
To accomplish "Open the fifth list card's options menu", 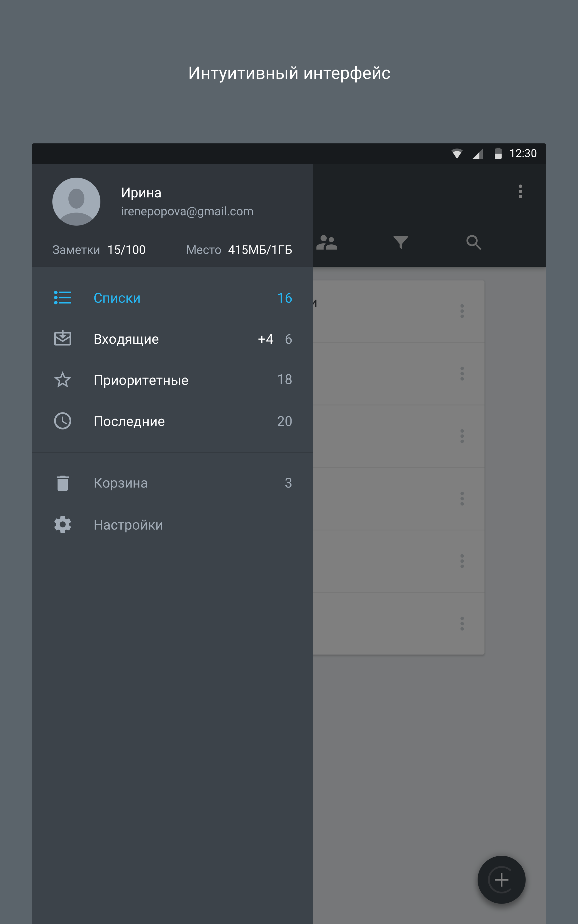I will coord(462,561).
